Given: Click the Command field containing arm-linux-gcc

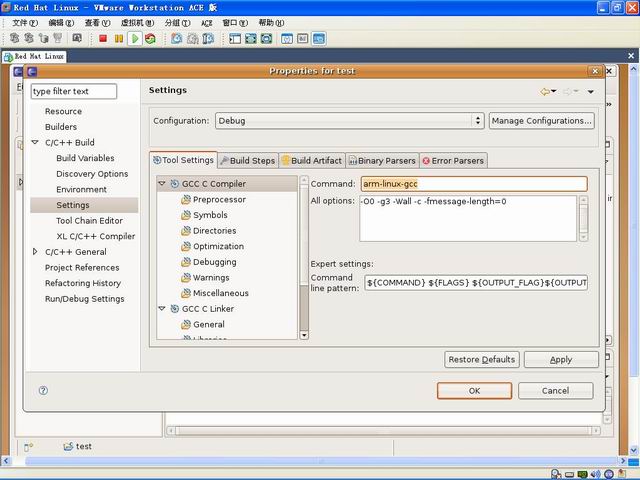Looking at the screenshot, I should pos(474,184).
